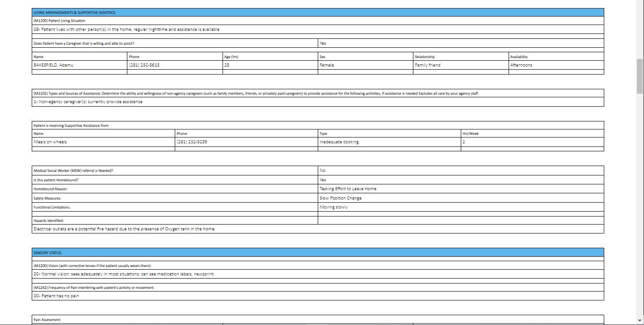Select the Sensory Status section header
This screenshot has width=644, height=325.
pos(47,253)
